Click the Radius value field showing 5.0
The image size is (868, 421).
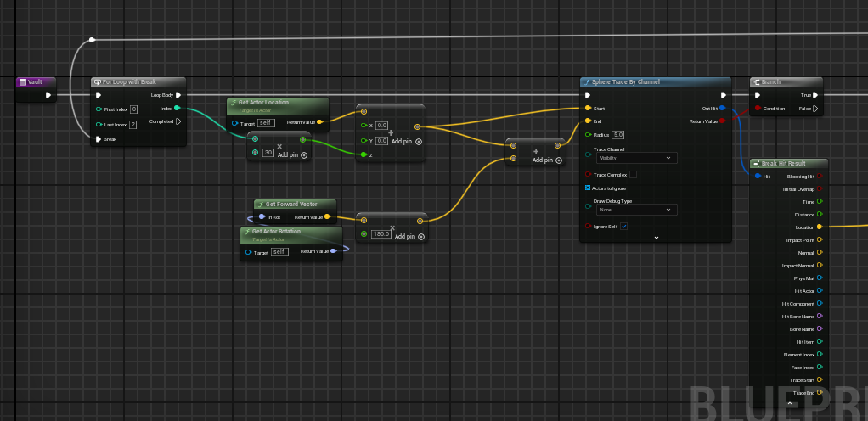point(617,134)
